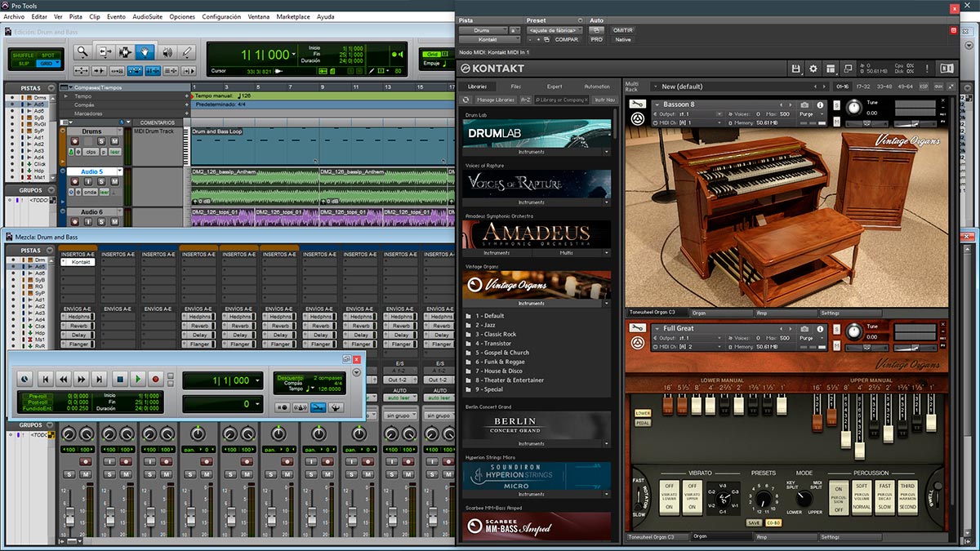
Task: Open Kontakt options gear icon
Action: point(813,69)
